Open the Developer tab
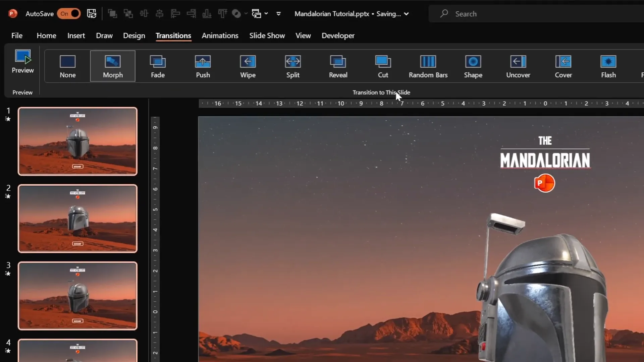 tap(338, 36)
